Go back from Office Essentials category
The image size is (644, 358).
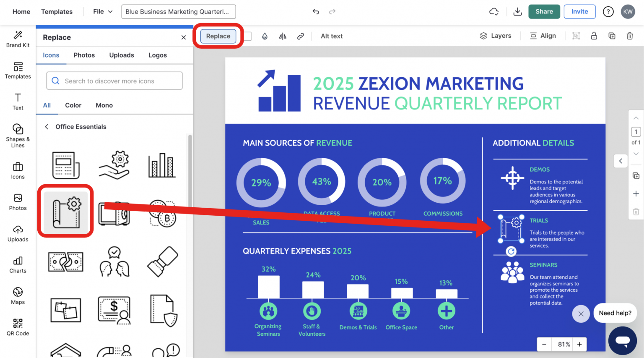pyautogui.click(x=46, y=126)
